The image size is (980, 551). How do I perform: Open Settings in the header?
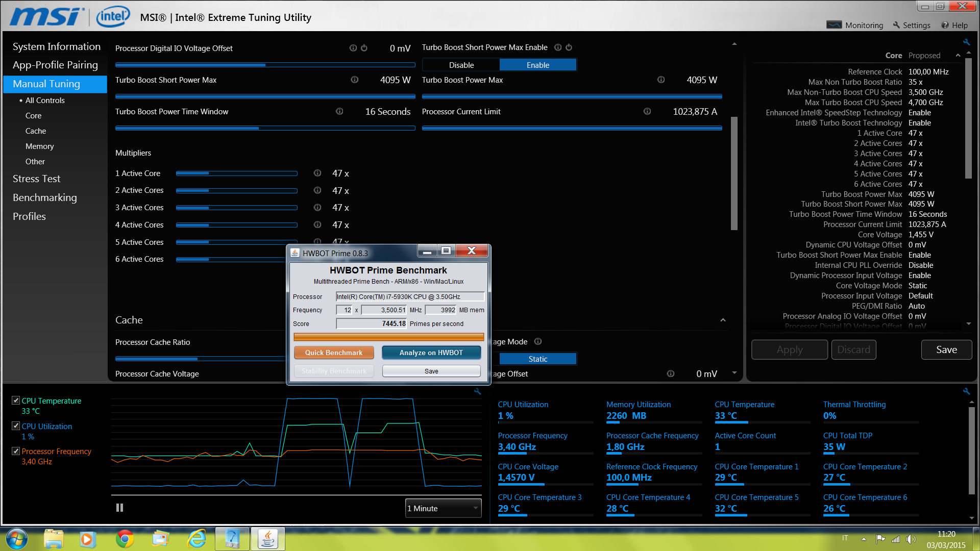[x=912, y=25]
